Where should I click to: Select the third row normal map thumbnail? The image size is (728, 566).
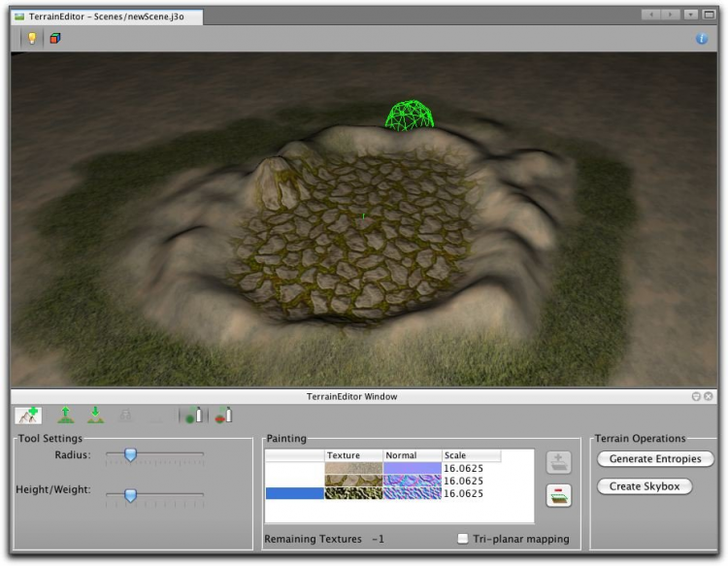pyautogui.click(x=413, y=493)
